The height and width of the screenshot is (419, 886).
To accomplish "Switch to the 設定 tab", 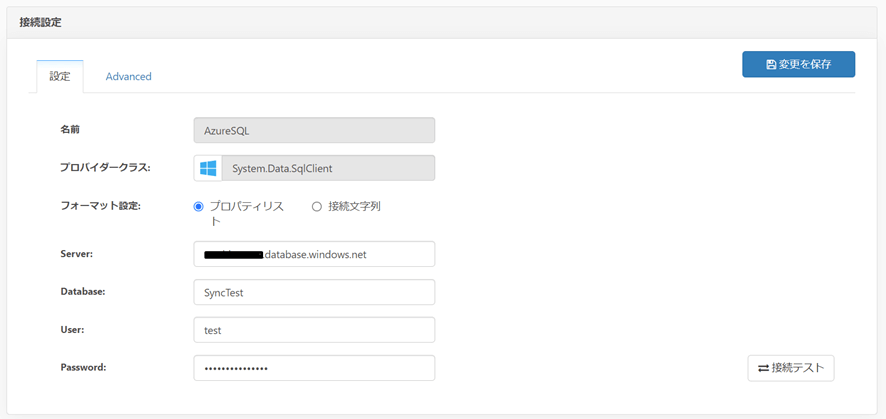I will 59,76.
